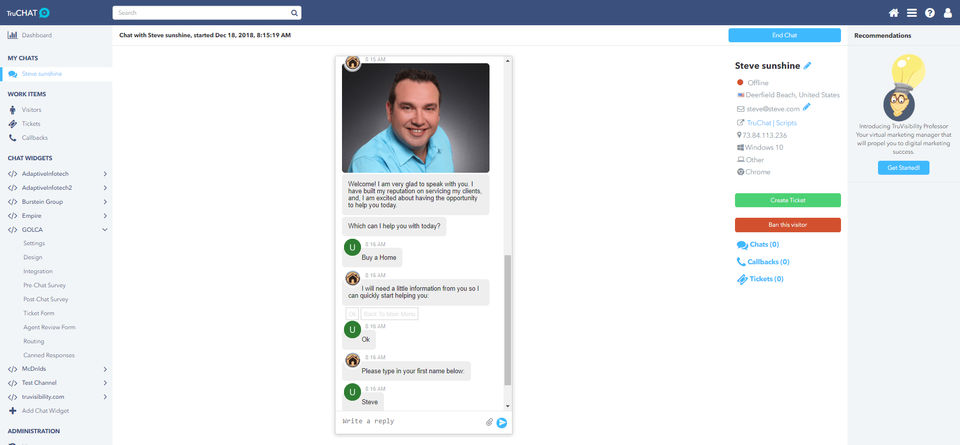Send reply with paper plane icon
960x445 pixels.
[x=502, y=422]
